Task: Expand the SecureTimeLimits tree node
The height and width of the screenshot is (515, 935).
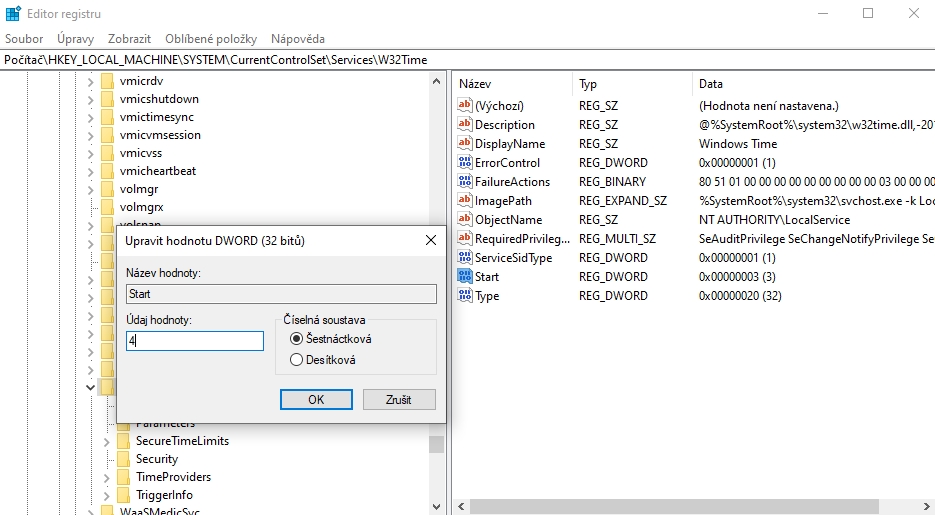Action: click(x=107, y=442)
